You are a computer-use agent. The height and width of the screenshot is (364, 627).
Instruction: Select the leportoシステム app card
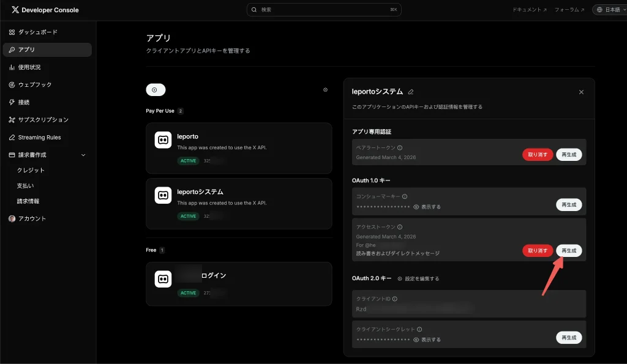click(239, 203)
